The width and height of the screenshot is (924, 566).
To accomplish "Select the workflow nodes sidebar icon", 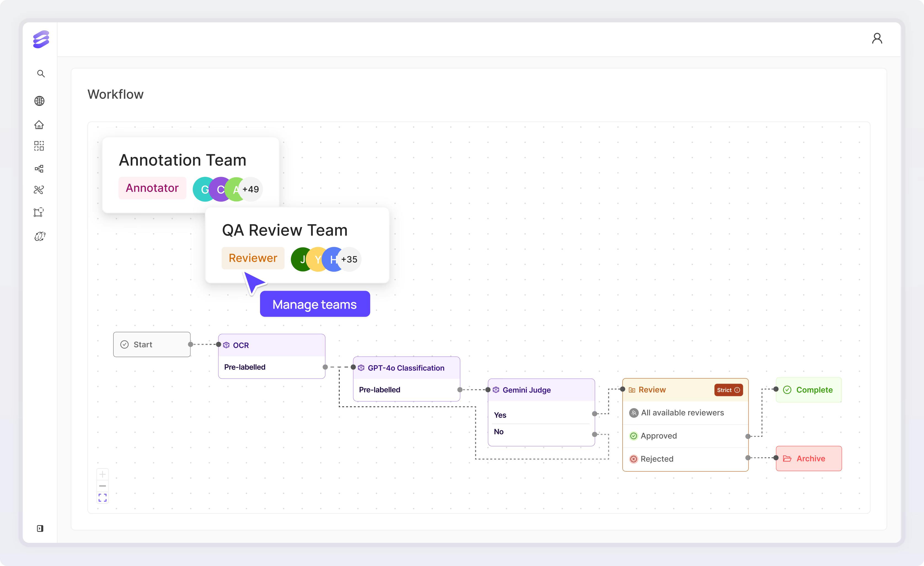I will click(x=39, y=169).
